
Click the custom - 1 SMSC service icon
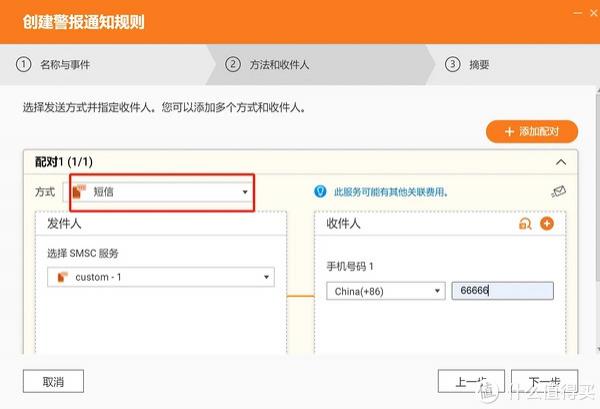click(61, 277)
